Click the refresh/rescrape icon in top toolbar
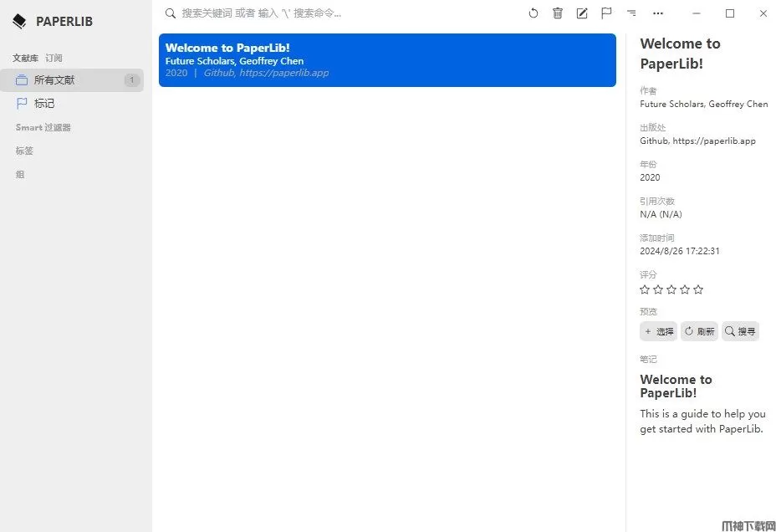 pos(533,13)
